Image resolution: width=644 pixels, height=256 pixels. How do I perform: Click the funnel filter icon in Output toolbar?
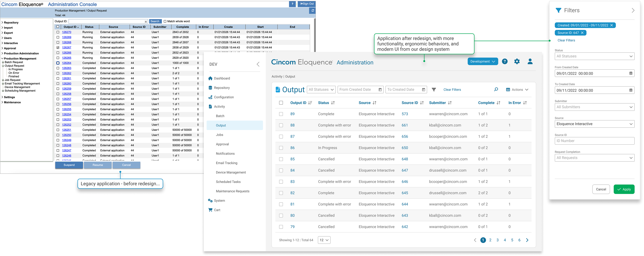point(434,90)
